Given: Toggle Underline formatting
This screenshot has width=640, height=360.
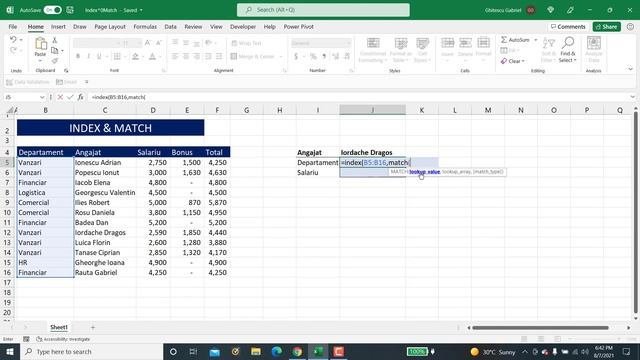Looking at the screenshot, I should click(99, 56).
